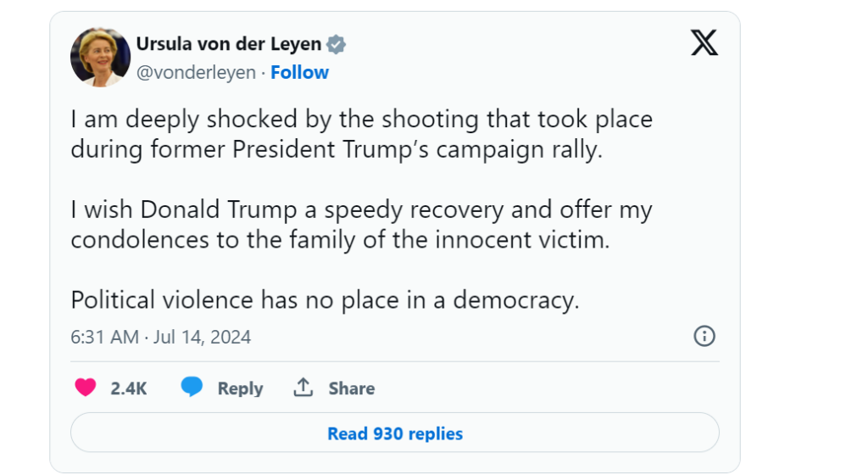
Task: Open the Ursula von der Leyen name link
Action: (x=229, y=44)
